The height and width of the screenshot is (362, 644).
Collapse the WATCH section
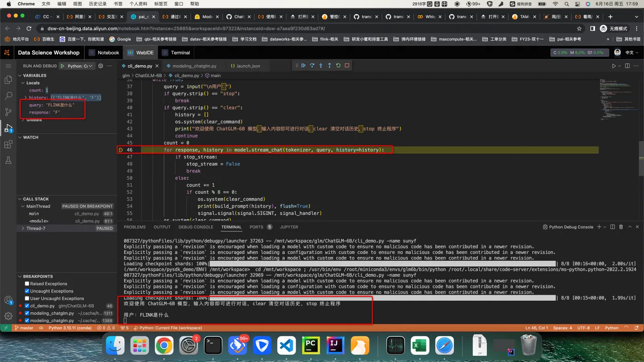click(x=20, y=137)
